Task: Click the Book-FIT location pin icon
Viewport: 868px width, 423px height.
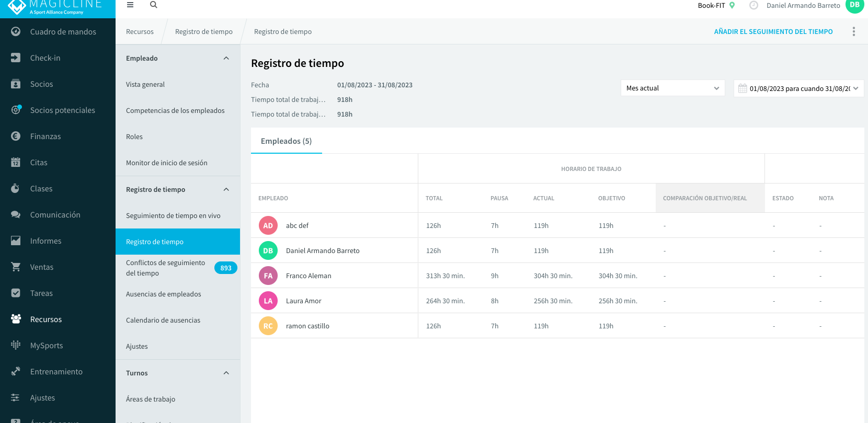Action: [732, 5]
